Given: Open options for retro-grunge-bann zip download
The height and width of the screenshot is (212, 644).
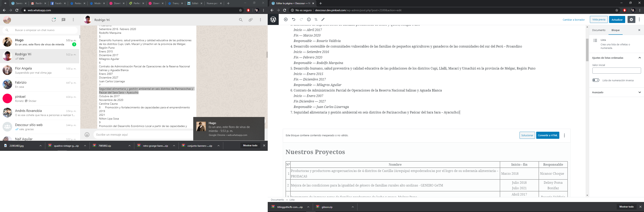Looking at the screenshot, I should coord(174,146).
